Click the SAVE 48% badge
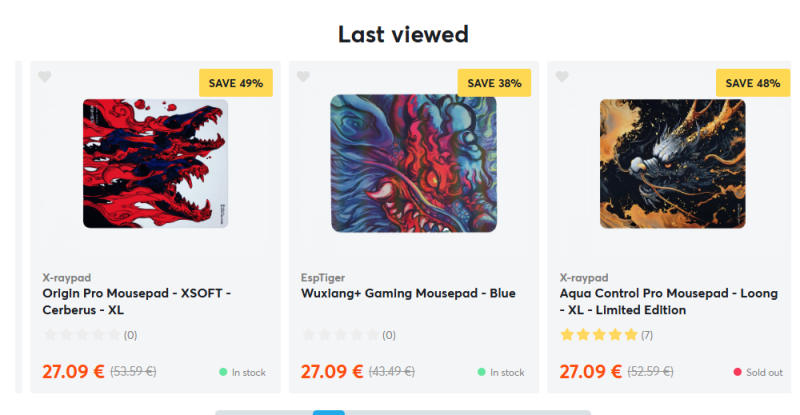The width and height of the screenshot is (800, 415). 753,83
